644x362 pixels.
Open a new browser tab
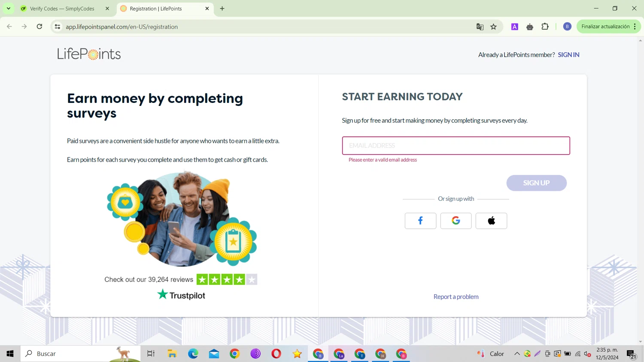coord(222,9)
